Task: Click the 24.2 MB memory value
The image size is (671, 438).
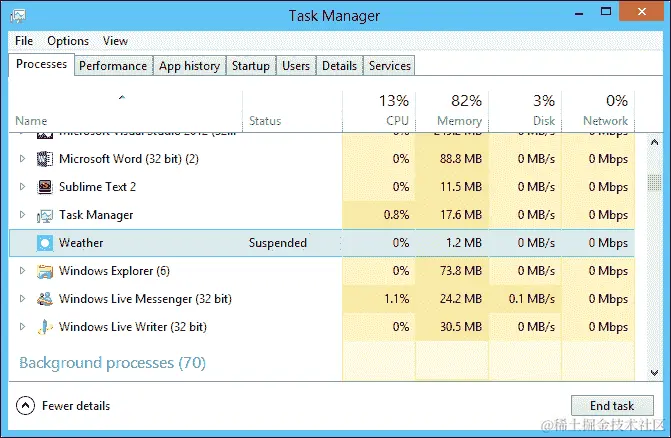Action: tap(461, 299)
